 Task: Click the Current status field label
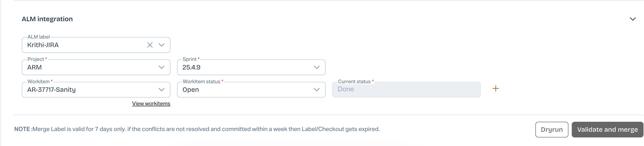354,82
